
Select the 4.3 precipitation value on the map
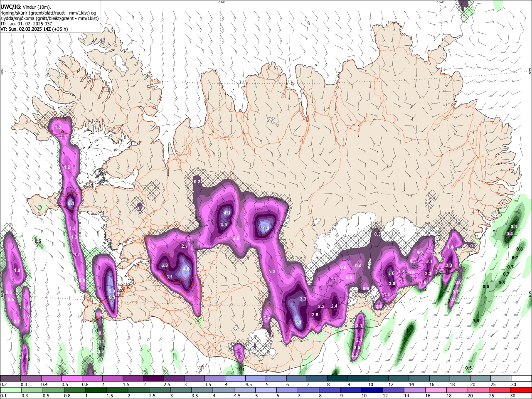click(x=227, y=213)
